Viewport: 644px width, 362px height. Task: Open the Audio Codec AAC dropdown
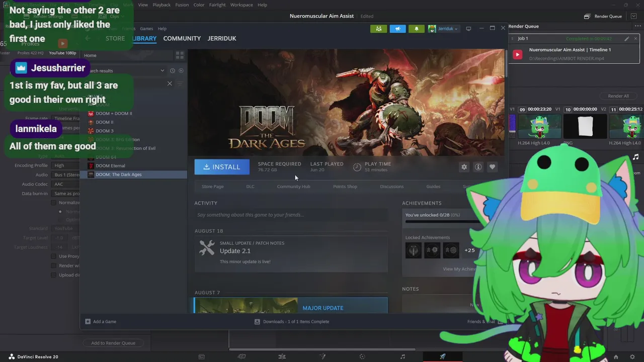click(66, 184)
